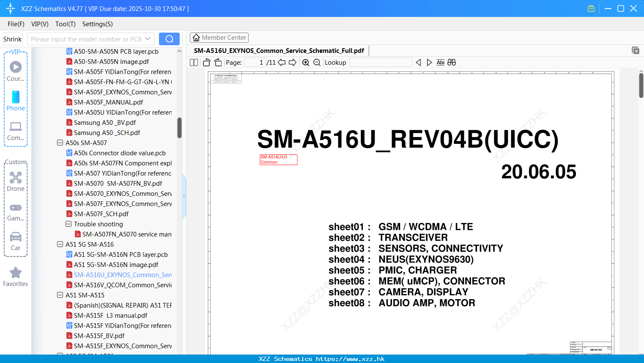The width and height of the screenshot is (644, 363).
Task: Click the XZZ logo in title bar
Action: 10,8
